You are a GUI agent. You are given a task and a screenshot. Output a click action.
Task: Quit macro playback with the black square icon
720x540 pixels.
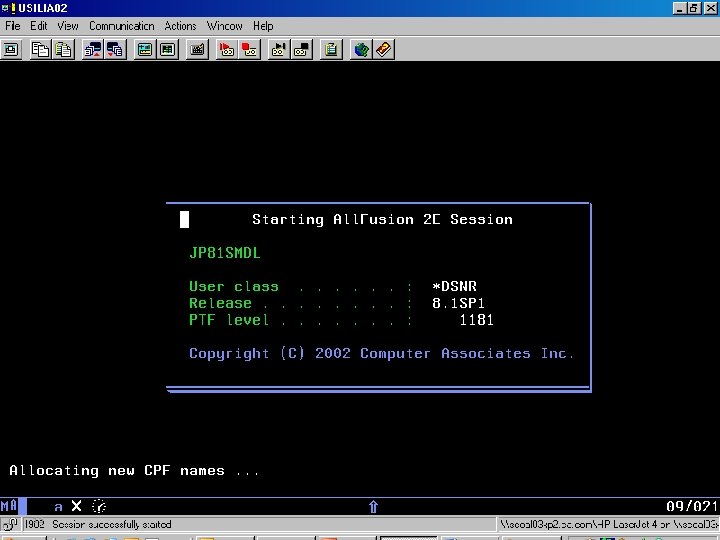click(302, 49)
